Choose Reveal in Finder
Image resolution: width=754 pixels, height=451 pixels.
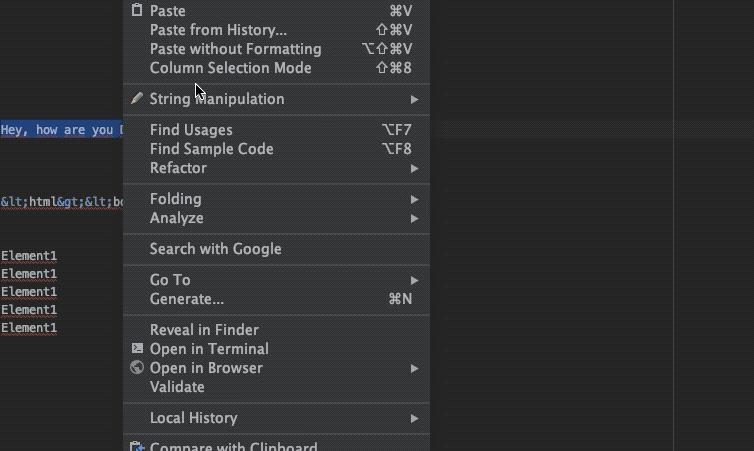pyautogui.click(x=204, y=330)
